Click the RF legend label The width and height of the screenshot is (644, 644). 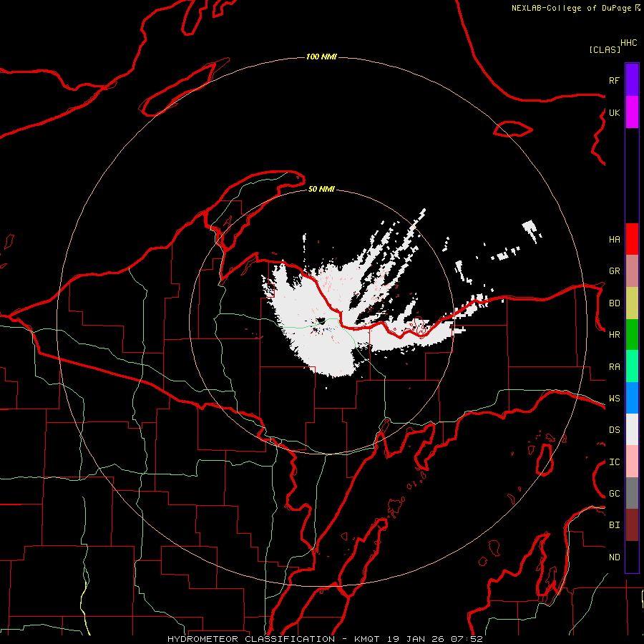(614, 80)
